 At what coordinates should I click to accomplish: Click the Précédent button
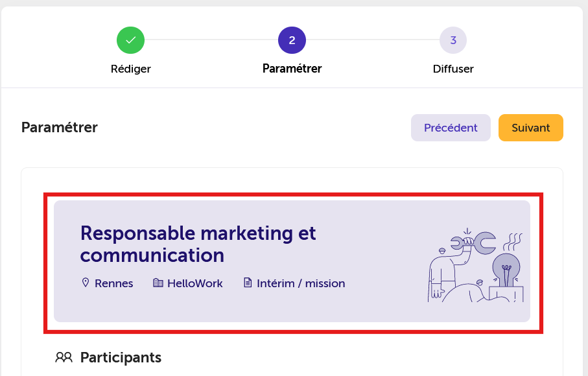[x=451, y=128]
